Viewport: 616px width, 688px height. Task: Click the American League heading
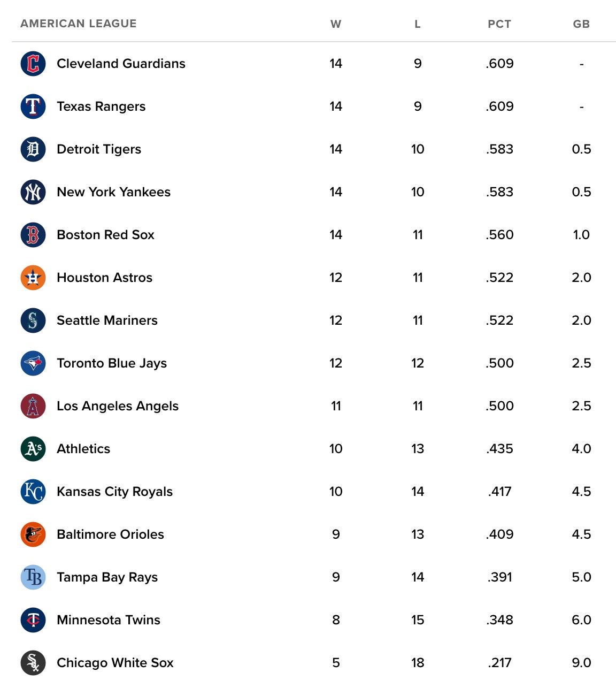(x=79, y=24)
